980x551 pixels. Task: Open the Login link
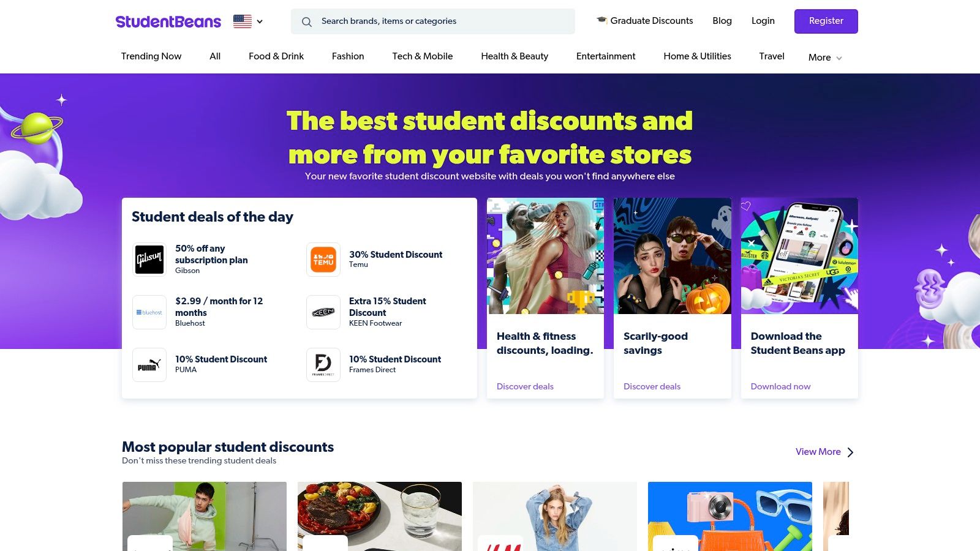[763, 21]
